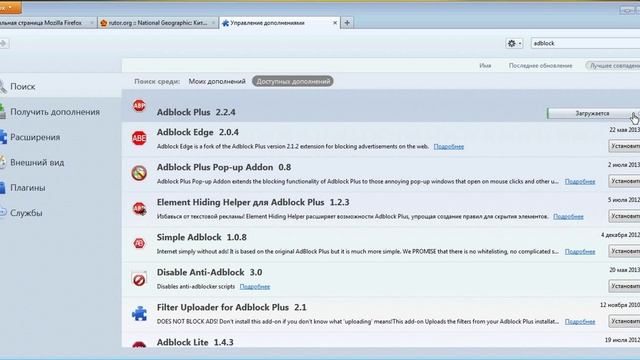Install Element Hiding Helper
Viewport: 640px width, 360px height.
click(x=624, y=216)
